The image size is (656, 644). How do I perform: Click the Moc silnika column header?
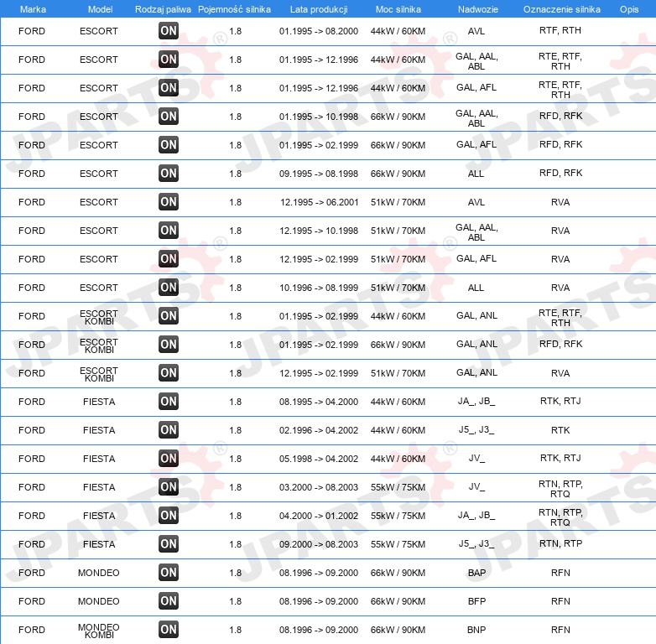pos(398,9)
